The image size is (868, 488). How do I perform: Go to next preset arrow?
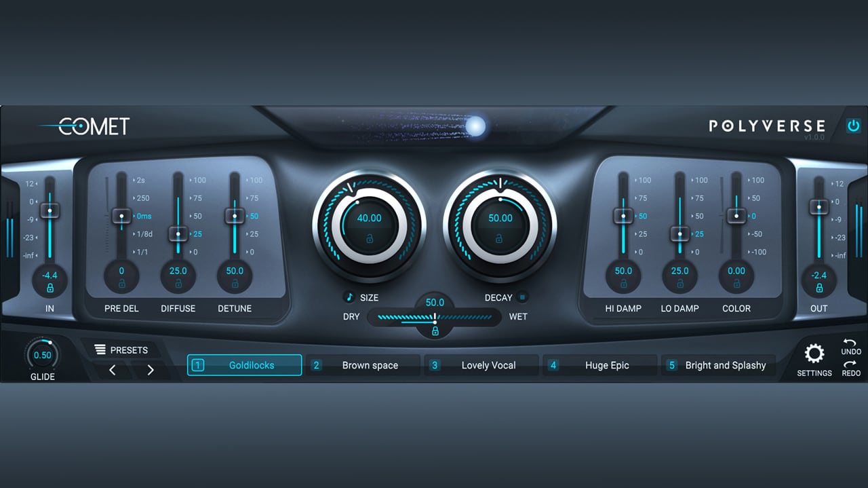click(x=151, y=370)
